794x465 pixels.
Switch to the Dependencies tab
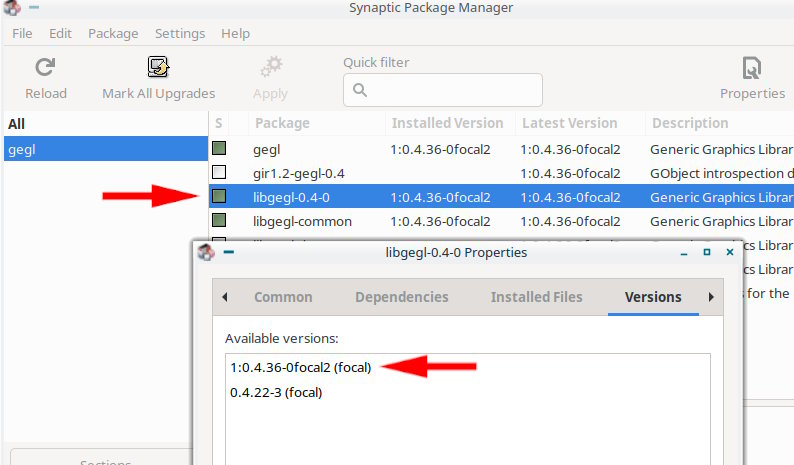pyautogui.click(x=401, y=297)
